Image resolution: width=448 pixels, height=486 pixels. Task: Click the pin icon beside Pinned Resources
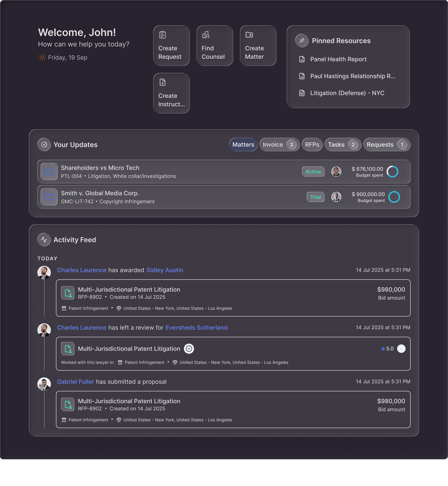click(x=302, y=41)
